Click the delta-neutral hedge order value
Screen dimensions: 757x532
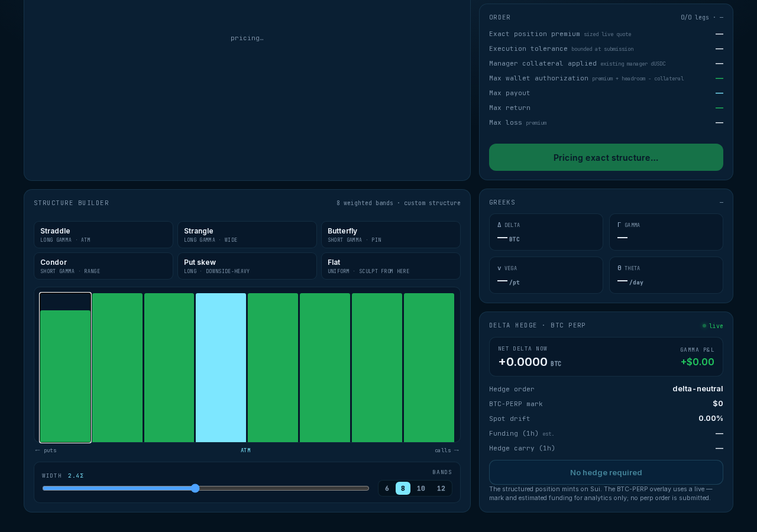point(698,389)
